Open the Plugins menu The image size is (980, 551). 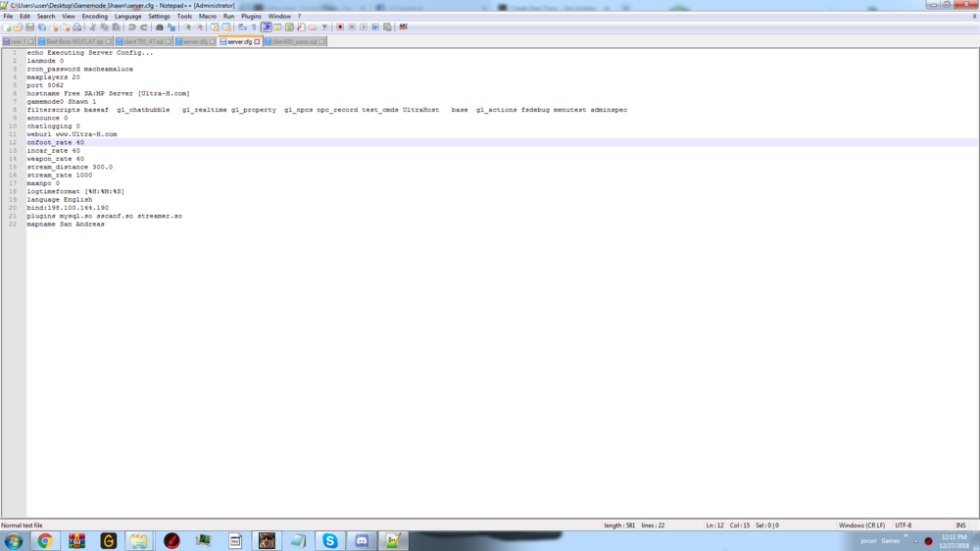251,17
